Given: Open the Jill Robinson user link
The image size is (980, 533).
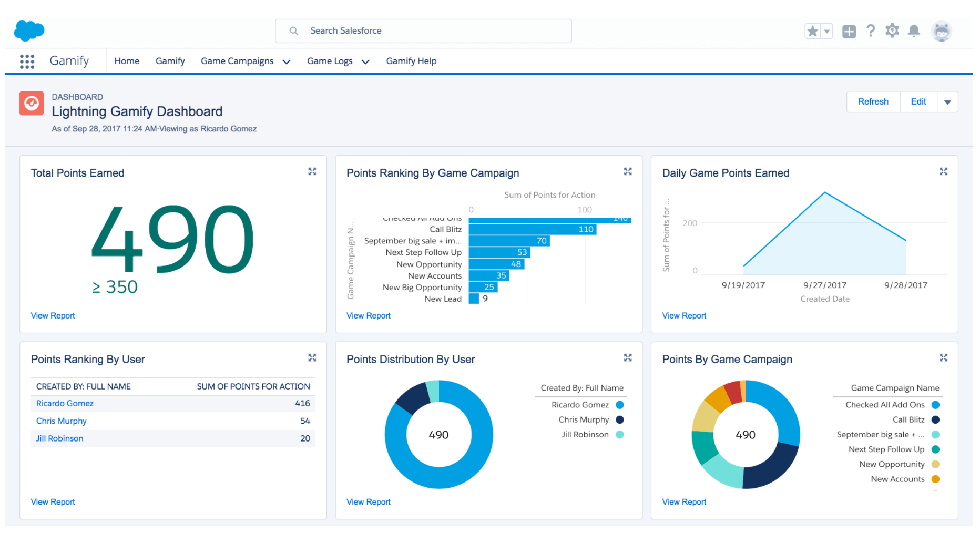Looking at the screenshot, I should [x=59, y=438].
